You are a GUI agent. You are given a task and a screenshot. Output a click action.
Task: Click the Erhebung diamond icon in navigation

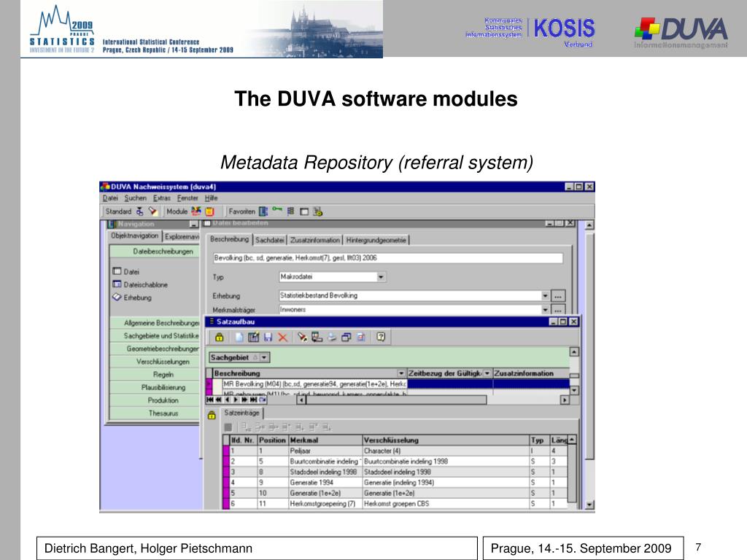pos(117,297)
